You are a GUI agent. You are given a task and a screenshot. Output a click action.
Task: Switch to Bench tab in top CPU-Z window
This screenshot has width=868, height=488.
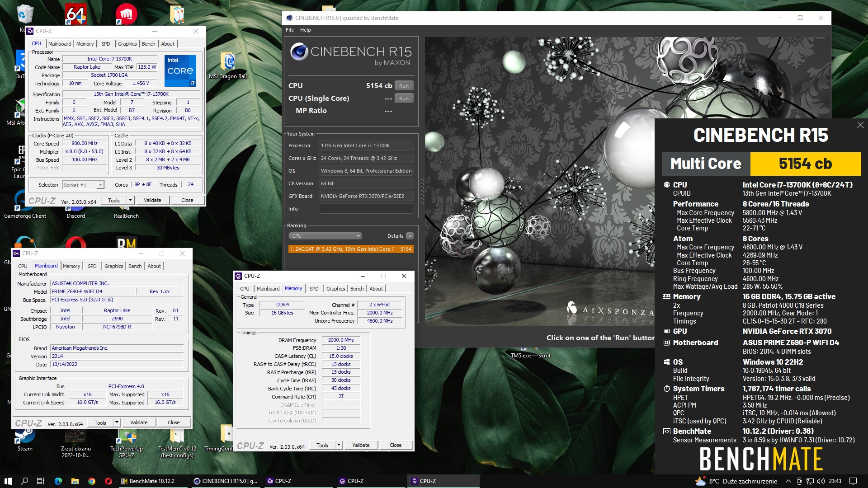point(148,44)
